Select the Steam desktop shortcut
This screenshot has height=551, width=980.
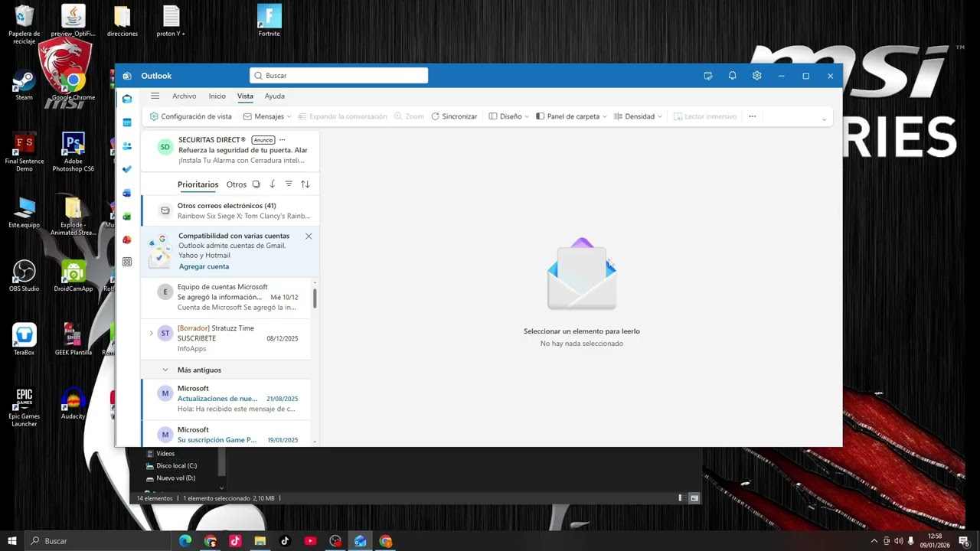24,85
